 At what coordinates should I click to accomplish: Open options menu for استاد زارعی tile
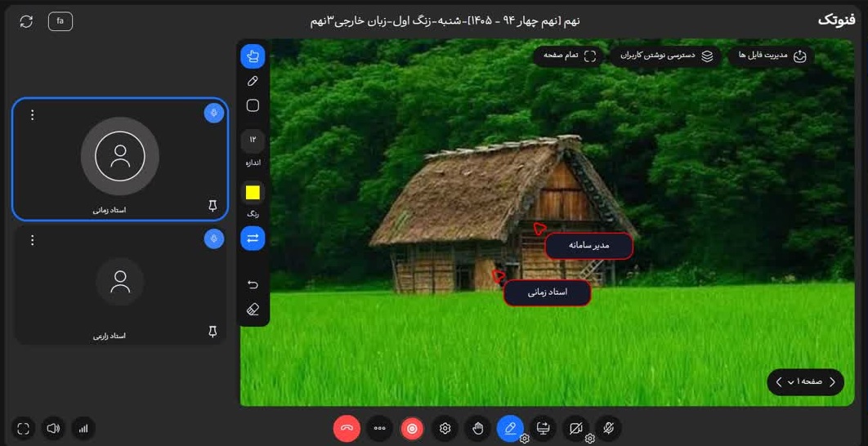coord(32,240)
